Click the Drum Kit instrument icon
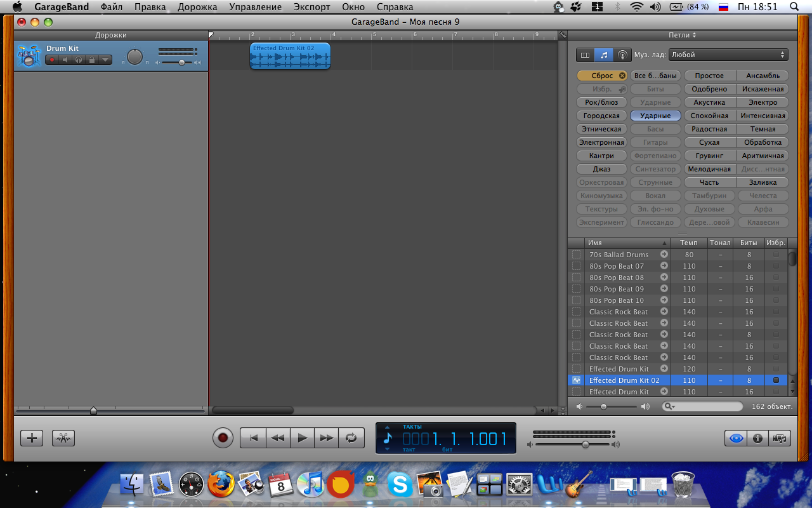Viewport: 812px width, 508px height. [29, 56]
